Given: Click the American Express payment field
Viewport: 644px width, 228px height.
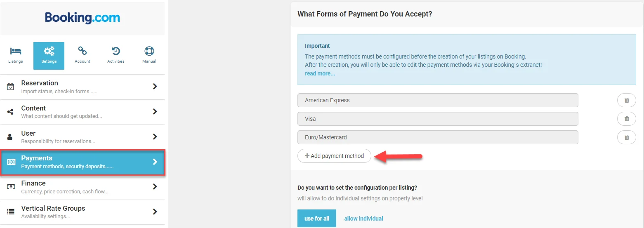Looking at the screenshot, I should point(437,100).
